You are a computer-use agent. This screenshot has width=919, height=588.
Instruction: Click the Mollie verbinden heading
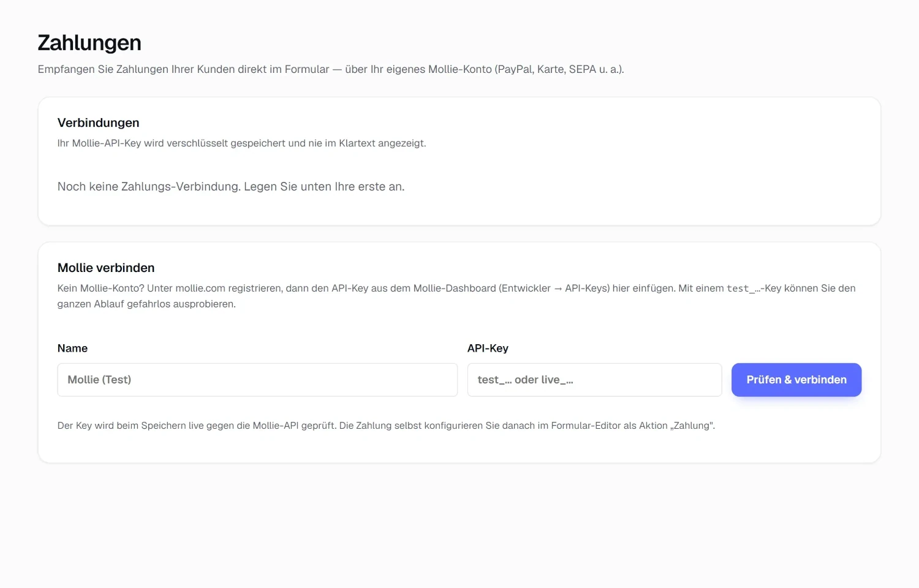(x=106, y=268)
